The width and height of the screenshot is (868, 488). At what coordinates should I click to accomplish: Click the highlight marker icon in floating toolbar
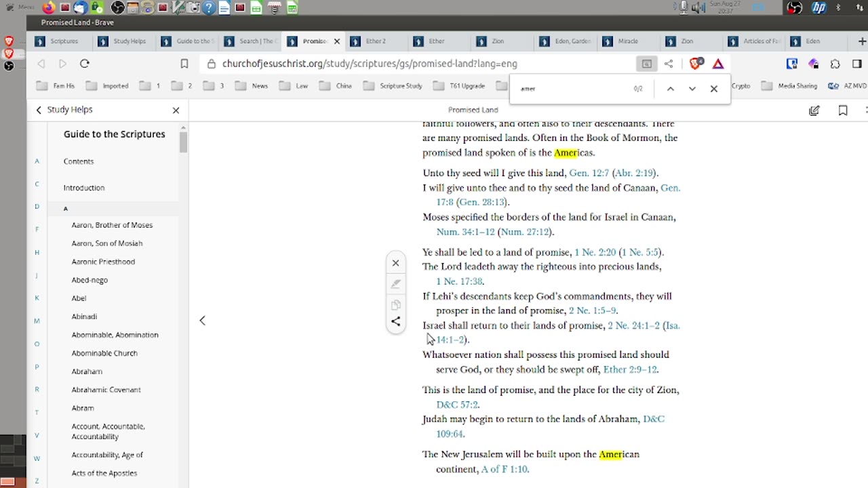coord(396,284)
